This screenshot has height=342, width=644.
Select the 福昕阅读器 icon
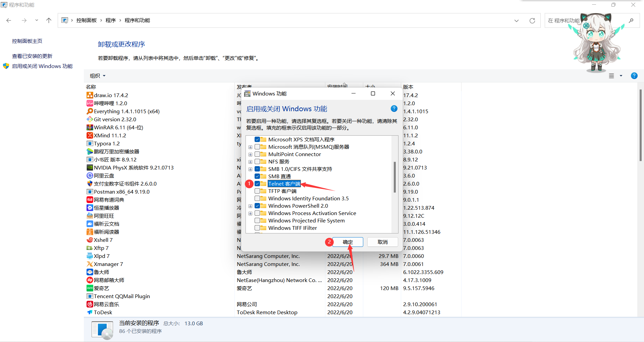click(90, 232)
